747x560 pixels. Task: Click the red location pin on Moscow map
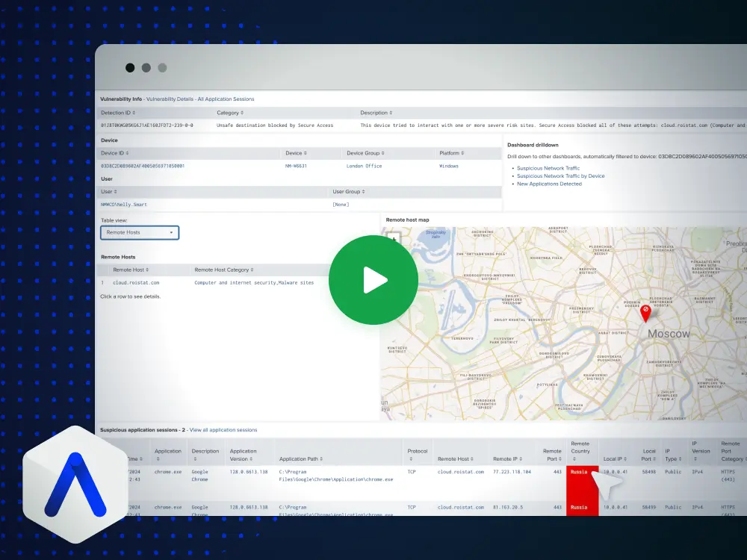click(645, 314)
